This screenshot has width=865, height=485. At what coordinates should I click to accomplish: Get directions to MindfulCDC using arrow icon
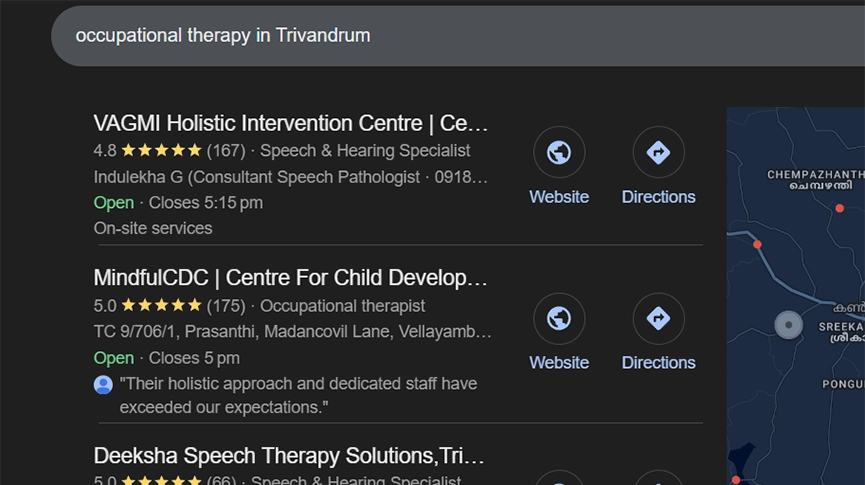tap(658, 319)
